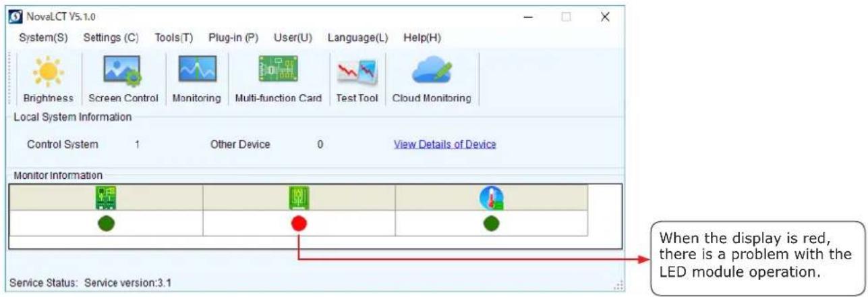868x297 pixels.
Task: Click green status dot under temperature icon
Action: pos(491,223)
